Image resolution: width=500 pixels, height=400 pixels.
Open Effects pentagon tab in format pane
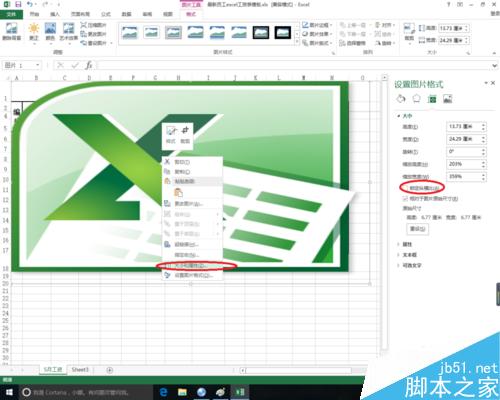coord(416,99)
